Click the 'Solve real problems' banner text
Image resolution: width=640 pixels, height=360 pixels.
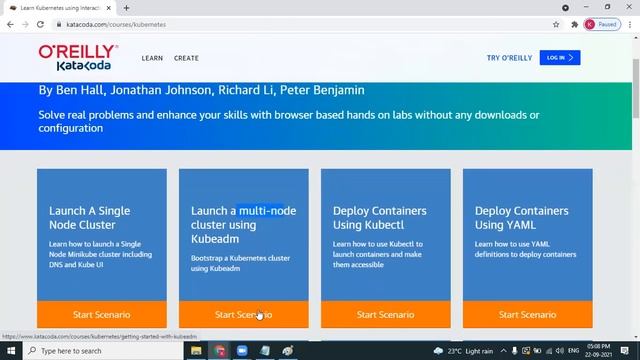pyautogui.click(x=289, y=121)
